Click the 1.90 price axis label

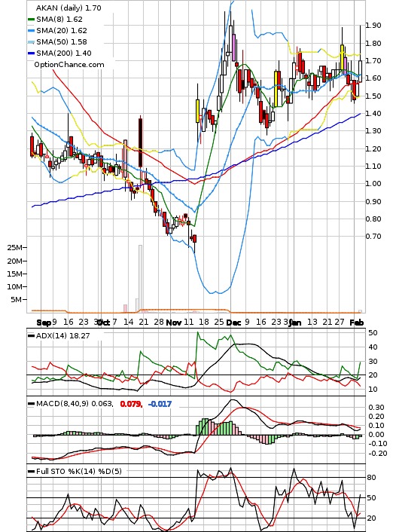tap(373, 26)
